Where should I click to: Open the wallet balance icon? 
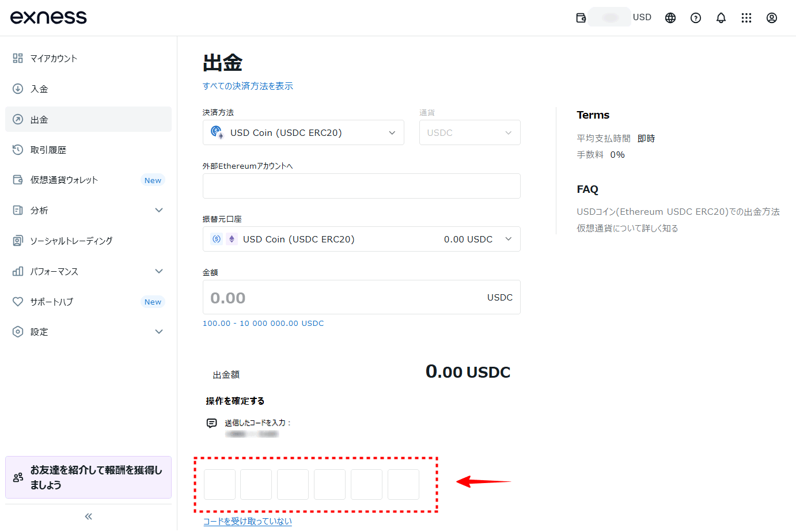(581, 18)
